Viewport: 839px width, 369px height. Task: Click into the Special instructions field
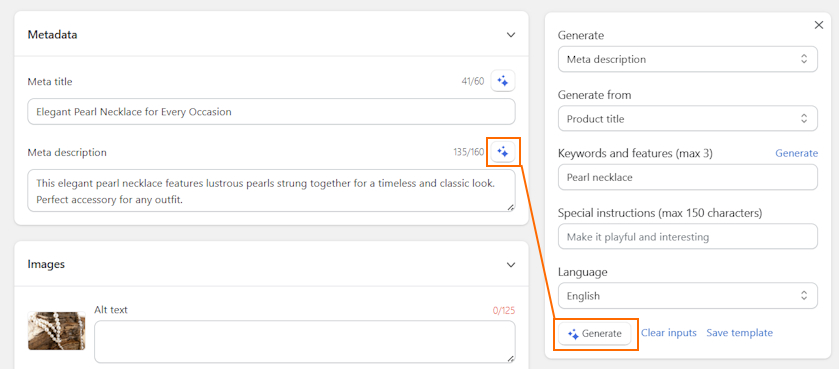pyautogui.click(x=688, y=236)
